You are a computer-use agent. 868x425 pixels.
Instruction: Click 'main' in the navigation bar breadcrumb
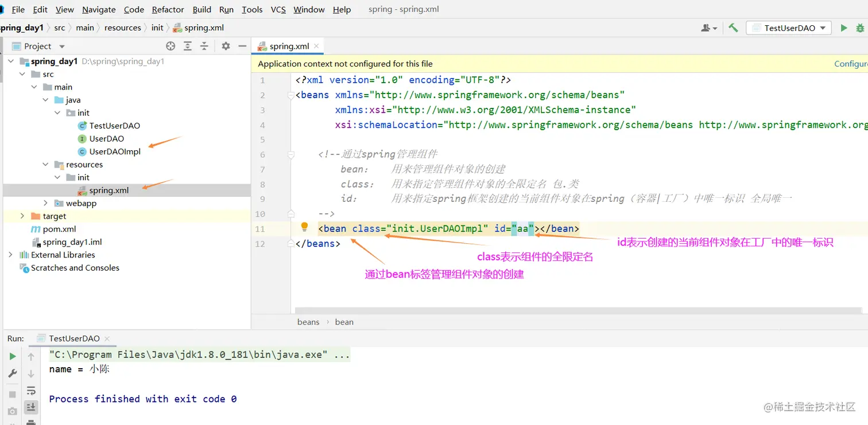click(85, 28)
